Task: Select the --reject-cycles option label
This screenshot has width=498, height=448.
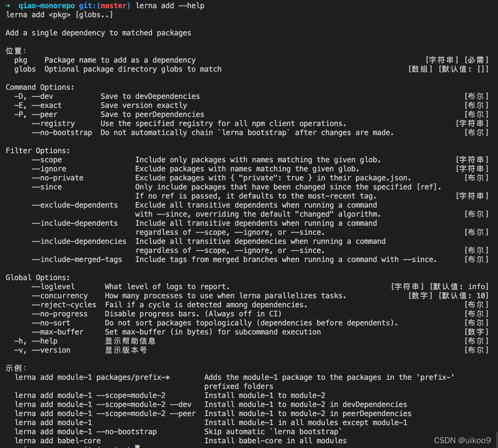Action: [x=63, y=305]
